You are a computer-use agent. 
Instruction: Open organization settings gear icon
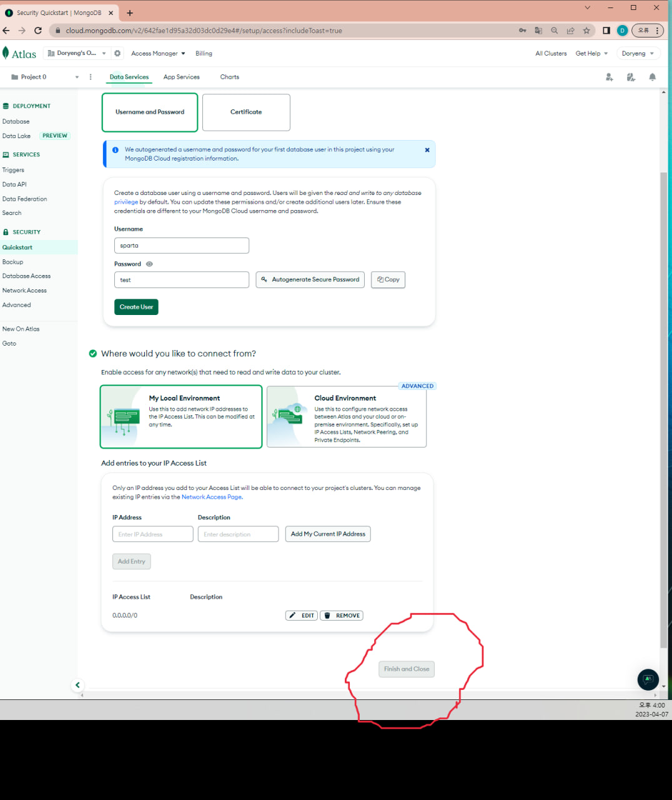117,53
